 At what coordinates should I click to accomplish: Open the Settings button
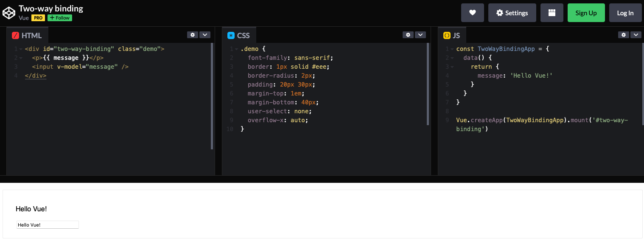point(512,13)
